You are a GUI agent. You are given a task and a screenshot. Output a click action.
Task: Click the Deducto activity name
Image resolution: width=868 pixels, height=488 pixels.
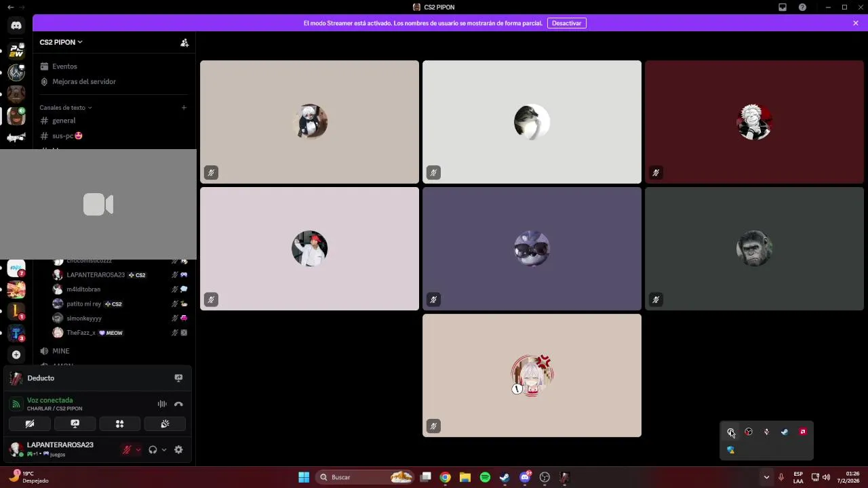pyautogui.click(x=41, y=378)
